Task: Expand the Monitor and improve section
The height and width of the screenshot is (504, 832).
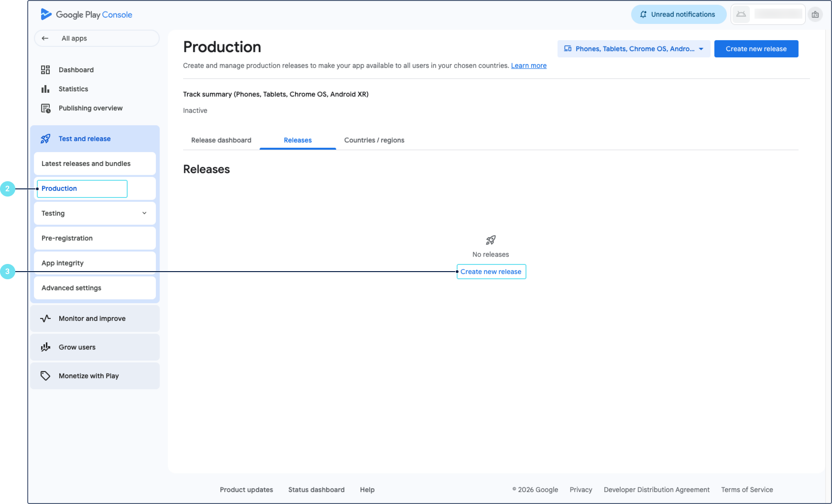Action: [x=95, y=318]
